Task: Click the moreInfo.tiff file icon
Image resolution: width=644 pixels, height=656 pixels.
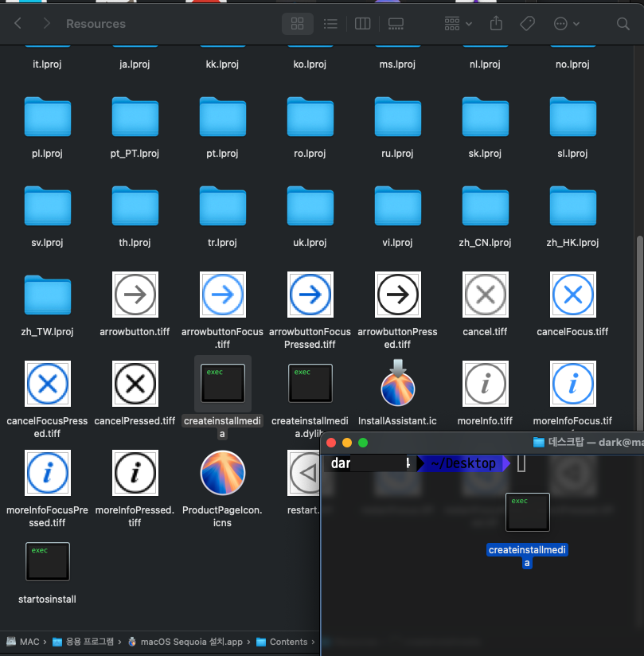Action: (x=485, y=383)
